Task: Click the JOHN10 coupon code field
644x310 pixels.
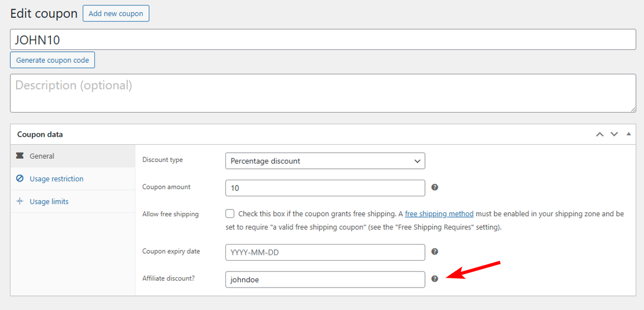Action: tap(323, 40)
